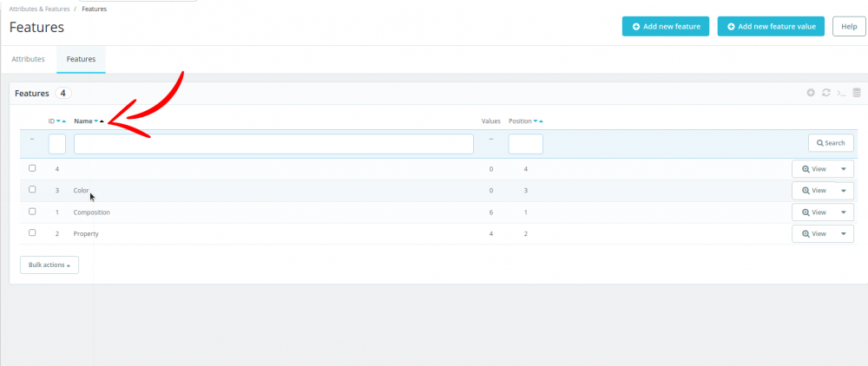Image resolution: width=868 pixels, height=366 pixels.
Task: Switch to the Attributes tab
Action: point(29,59)
